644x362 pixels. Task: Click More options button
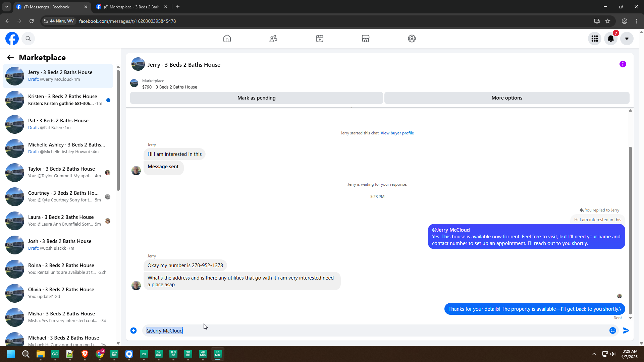click(507, 98)
